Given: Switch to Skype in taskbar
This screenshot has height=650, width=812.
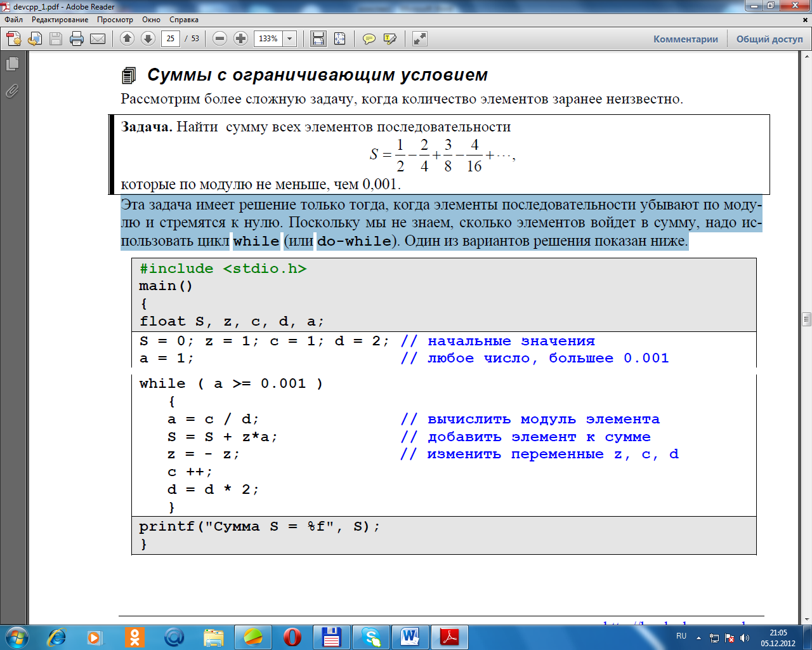Looking at the screenshot, I should 371,637.
